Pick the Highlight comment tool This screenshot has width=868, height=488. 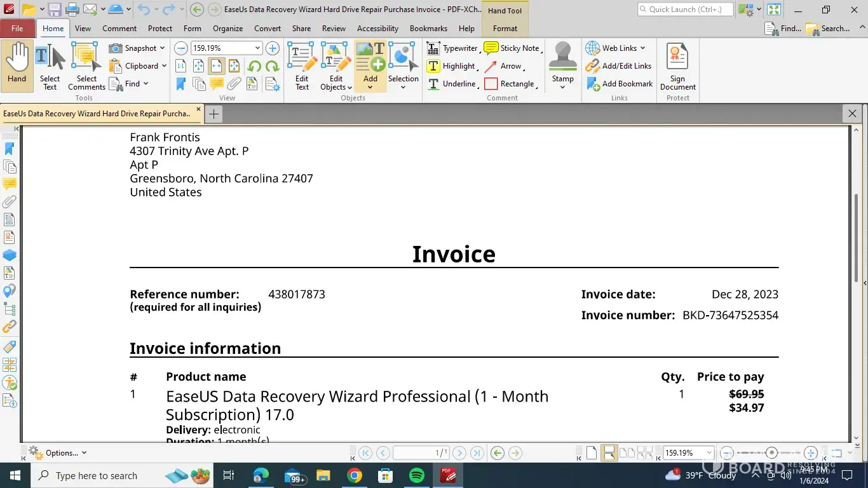(x=452, y=66)
